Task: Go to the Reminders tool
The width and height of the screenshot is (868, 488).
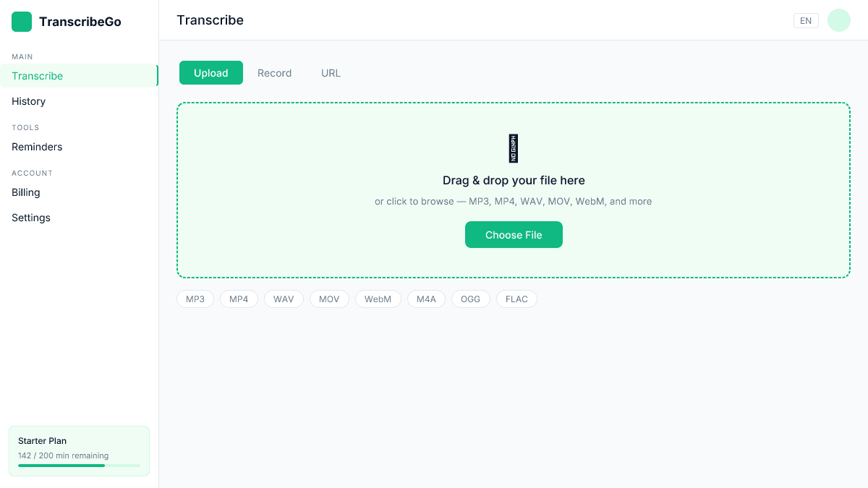Action: click(36, 147)
